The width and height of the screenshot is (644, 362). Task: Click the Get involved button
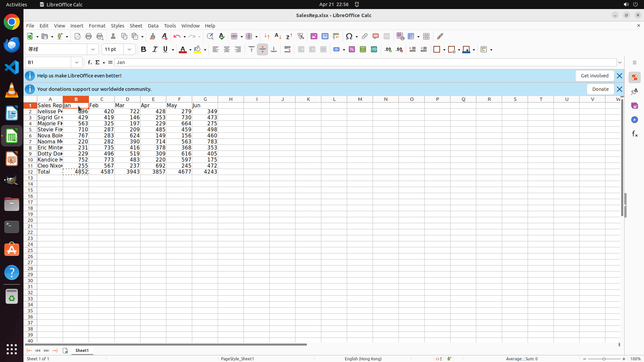594,76
